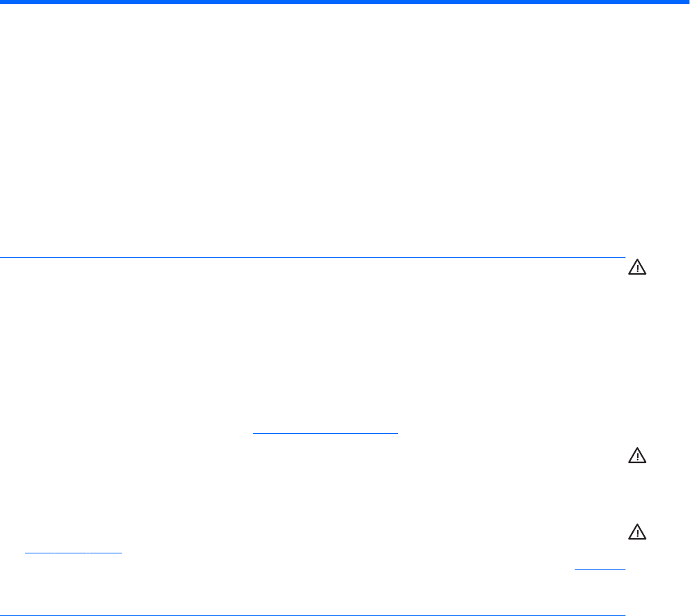Click the thin blue divider line
Screen dimensions: 690x616
tap(313, 257)
